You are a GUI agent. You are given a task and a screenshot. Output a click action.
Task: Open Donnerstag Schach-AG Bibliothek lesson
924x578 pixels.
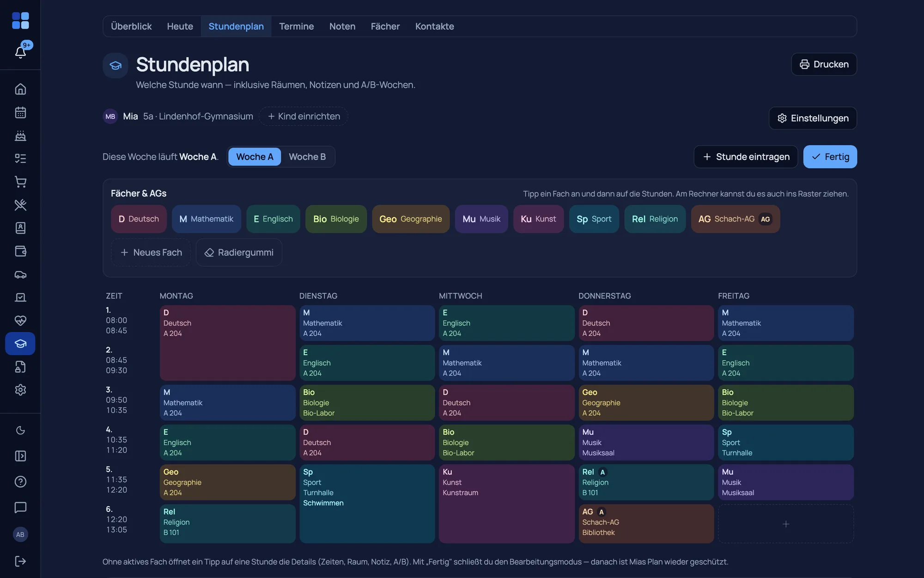[x=646, y=523]
